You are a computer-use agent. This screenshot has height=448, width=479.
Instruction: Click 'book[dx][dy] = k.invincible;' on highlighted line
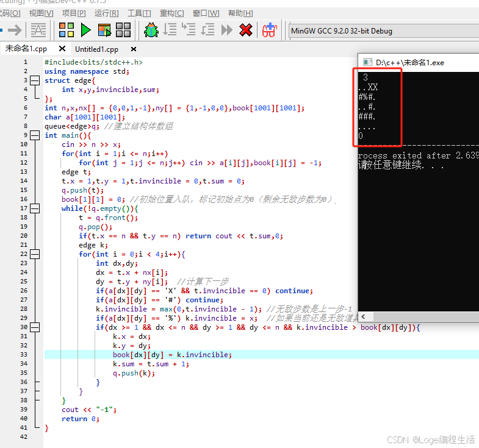[x=172, y=355]
